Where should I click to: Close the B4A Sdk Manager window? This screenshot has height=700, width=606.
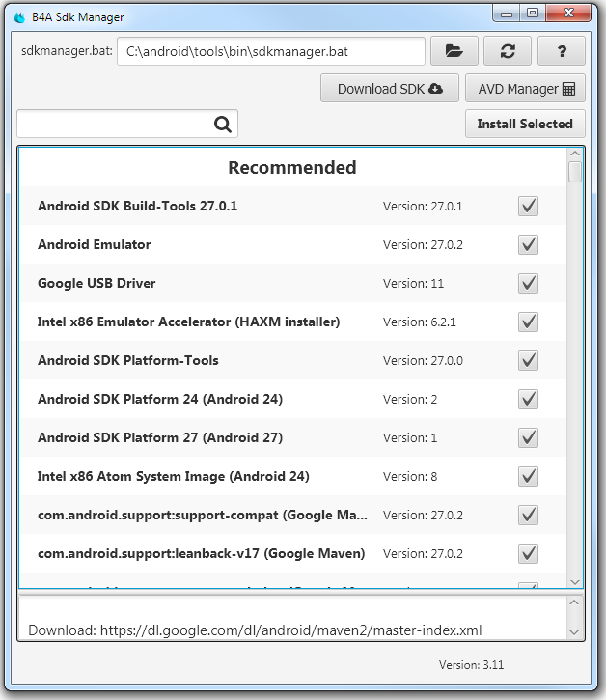[568, 14]
